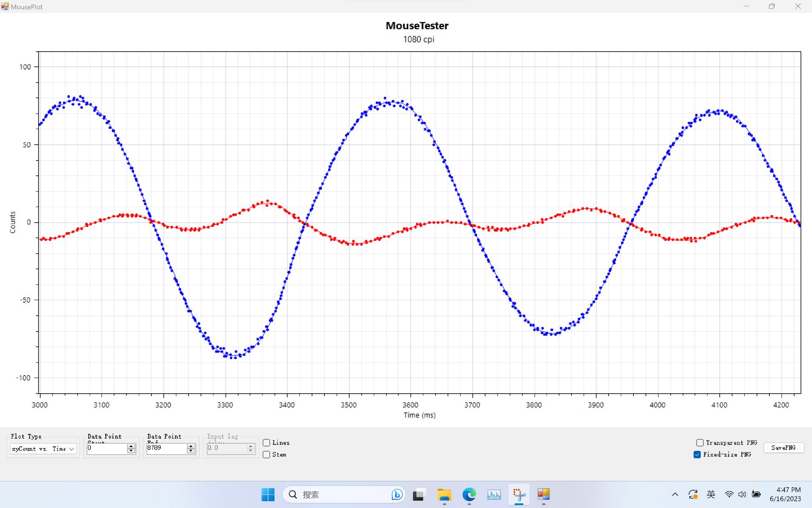812x508 pixels.
Task: Enable the Lines checkbox
Action: (x=266, y=443)
